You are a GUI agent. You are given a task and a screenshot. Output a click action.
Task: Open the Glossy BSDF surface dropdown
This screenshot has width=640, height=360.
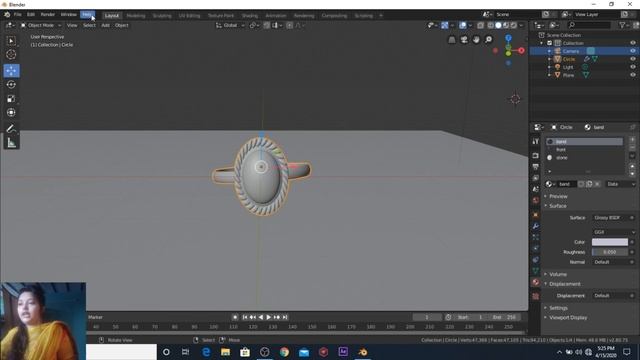click(611, 218)
